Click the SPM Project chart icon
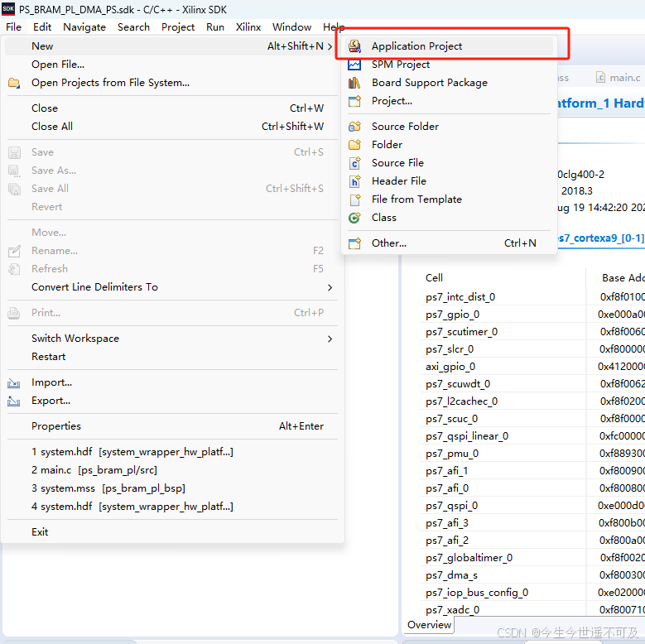645x644 pixels. 354,65
